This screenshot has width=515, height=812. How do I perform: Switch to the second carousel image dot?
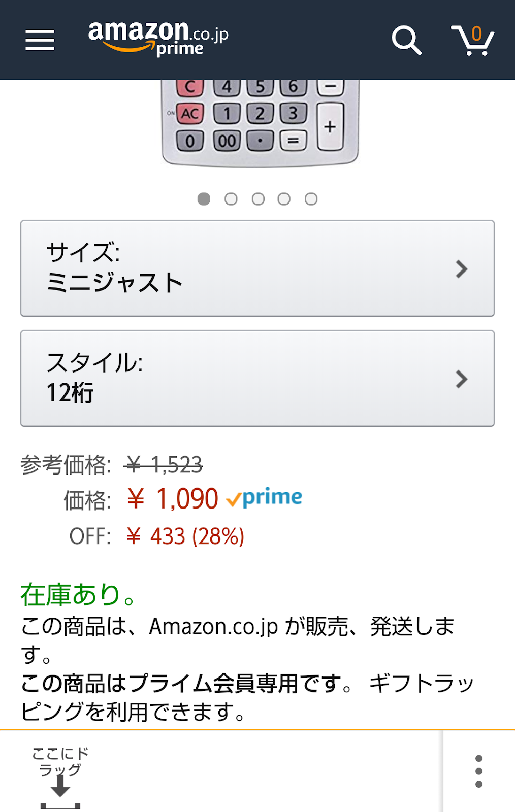tap(231, 199)
